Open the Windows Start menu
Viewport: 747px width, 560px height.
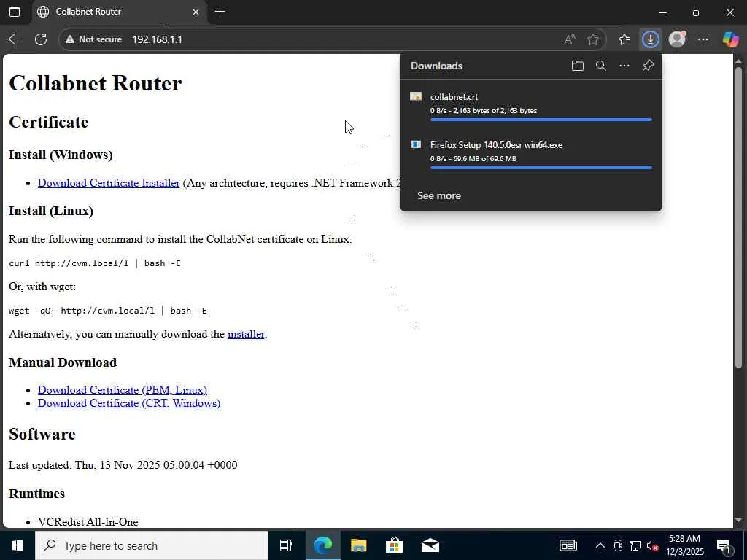[18, 545]
